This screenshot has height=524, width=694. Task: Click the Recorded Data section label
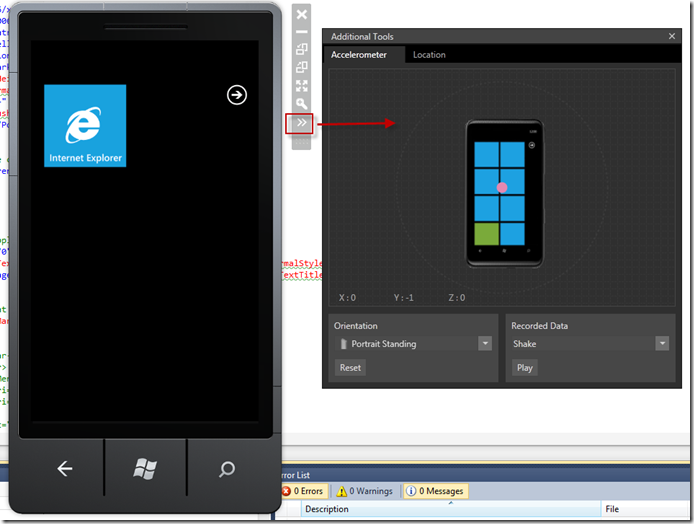click(540, 326)
